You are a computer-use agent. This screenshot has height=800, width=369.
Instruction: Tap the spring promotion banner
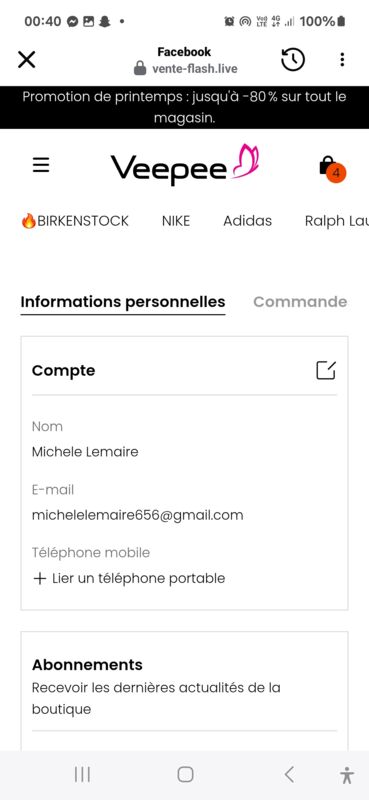(x=184, y=107)
